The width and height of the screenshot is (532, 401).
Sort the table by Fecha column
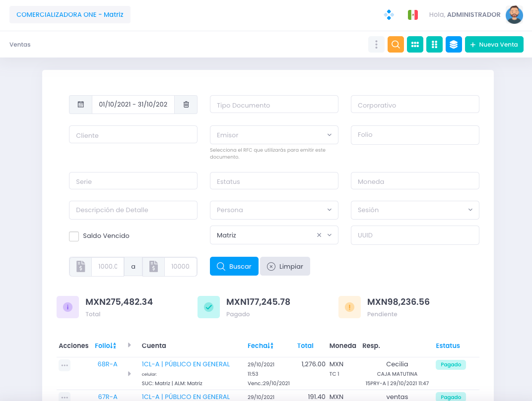[261, 345]
